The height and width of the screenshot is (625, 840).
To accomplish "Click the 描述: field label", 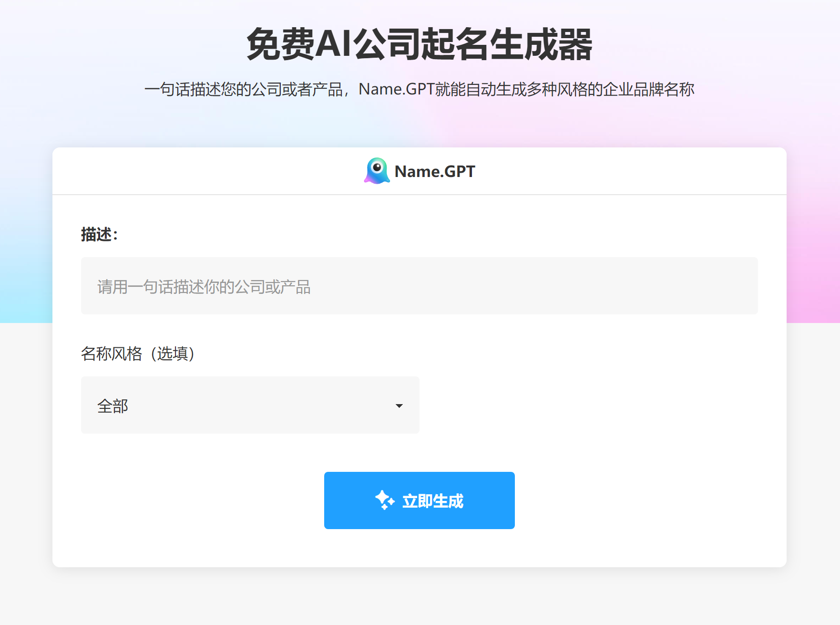I will (x=99, y=235).
